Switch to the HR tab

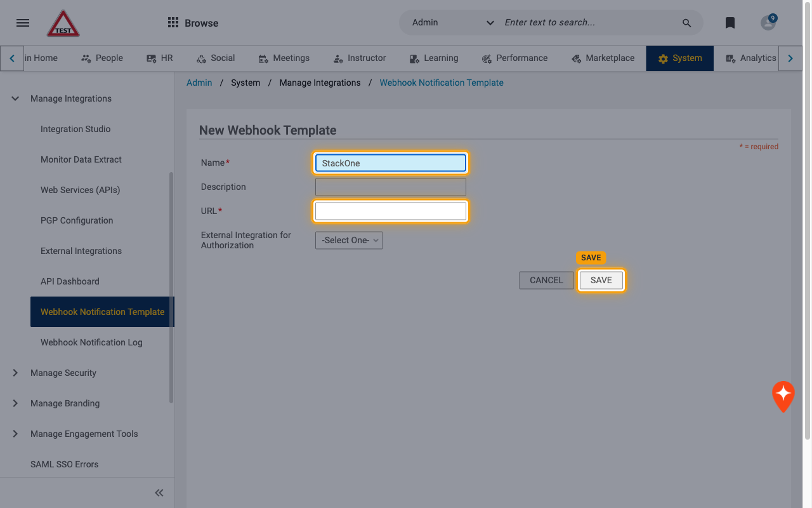pyautogui.click(x=160, y=58)
